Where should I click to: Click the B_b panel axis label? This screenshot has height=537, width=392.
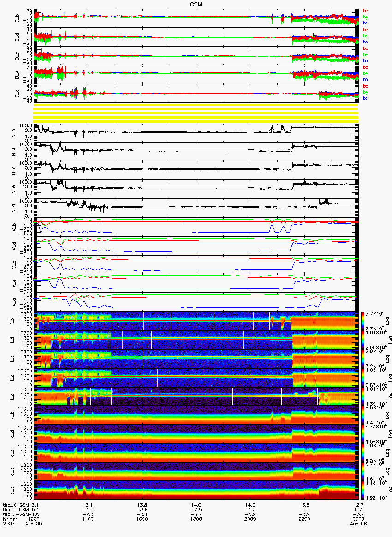click(18, 18)
